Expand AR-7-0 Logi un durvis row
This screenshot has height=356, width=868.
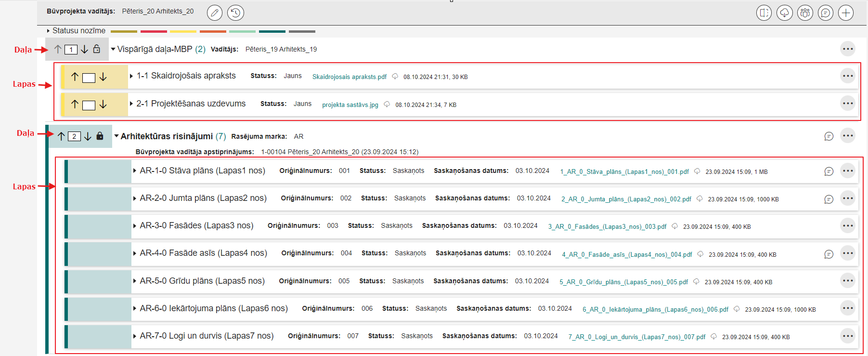click(135, 336)
